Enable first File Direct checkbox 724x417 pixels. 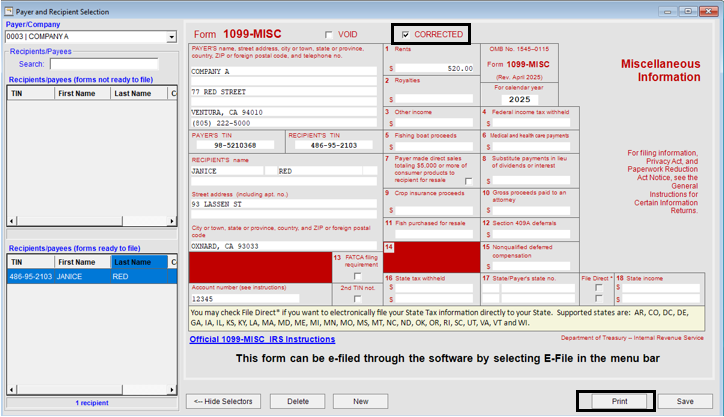[x=598, y=287]
